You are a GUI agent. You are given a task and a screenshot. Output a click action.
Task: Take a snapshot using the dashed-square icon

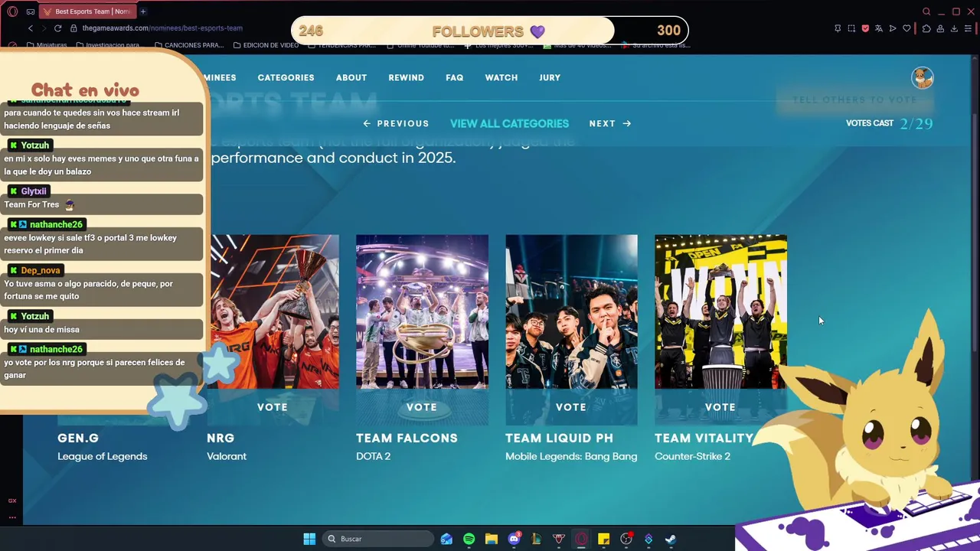851,28
